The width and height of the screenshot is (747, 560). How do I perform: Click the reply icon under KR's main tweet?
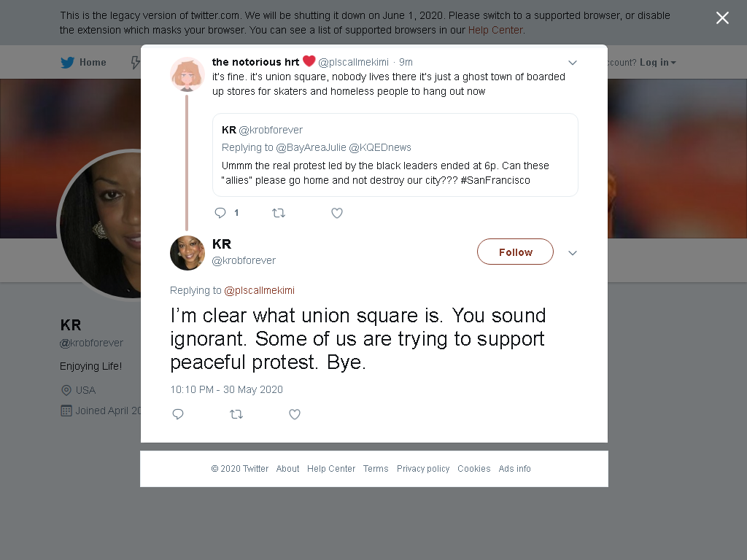pos(178,414)
